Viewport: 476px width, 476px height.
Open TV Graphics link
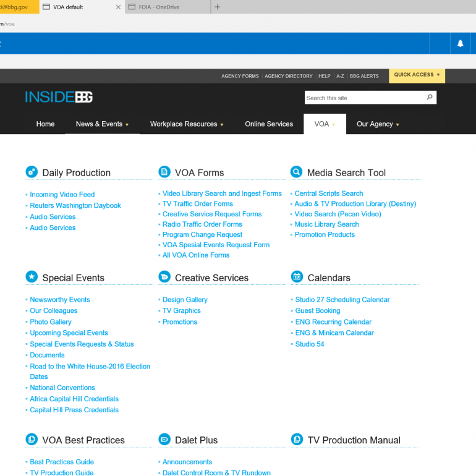pyautogui.click(x=182, y=310)
